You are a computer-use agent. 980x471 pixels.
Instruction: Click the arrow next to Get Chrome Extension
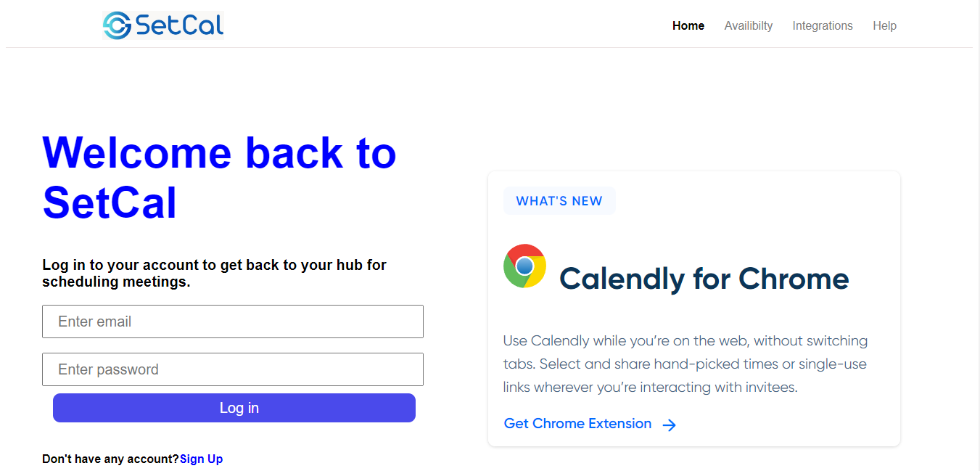click(x=669, y=425)
